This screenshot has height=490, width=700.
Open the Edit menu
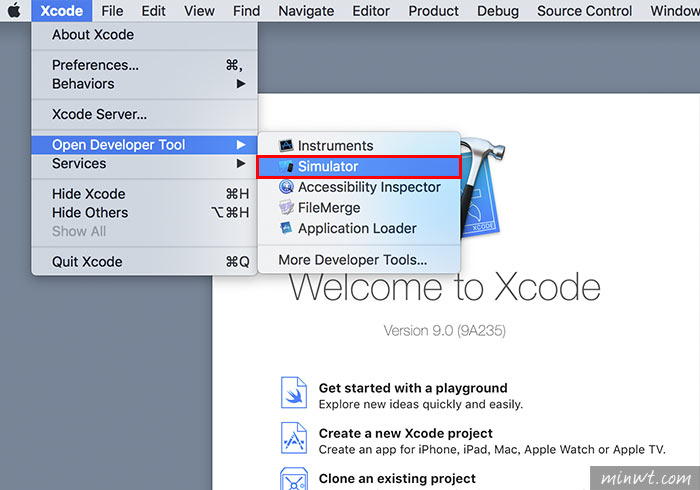point(154,11)
